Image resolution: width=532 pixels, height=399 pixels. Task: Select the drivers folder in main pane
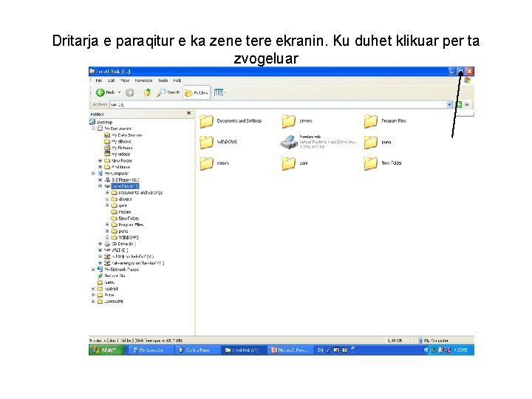coord(297,121)
